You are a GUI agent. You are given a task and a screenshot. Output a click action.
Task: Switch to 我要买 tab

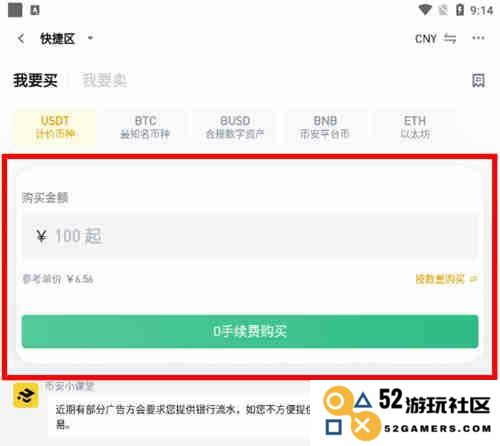click(x=35, y=80)
